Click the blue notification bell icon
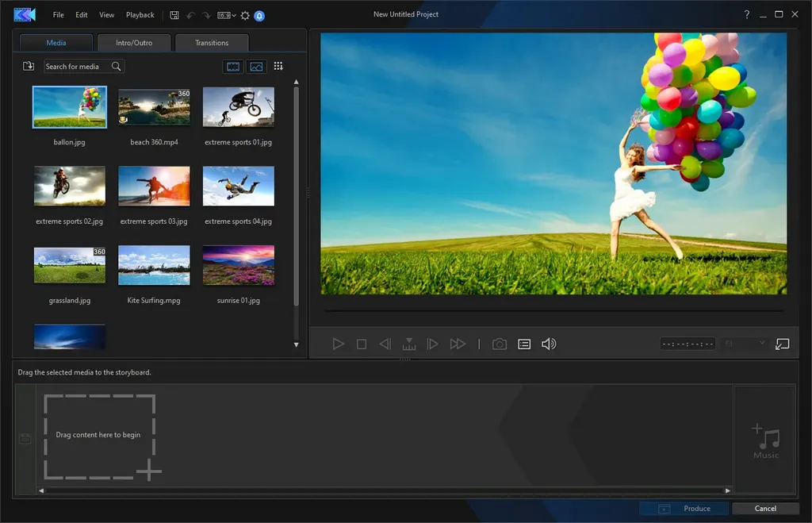 [259, 16]
